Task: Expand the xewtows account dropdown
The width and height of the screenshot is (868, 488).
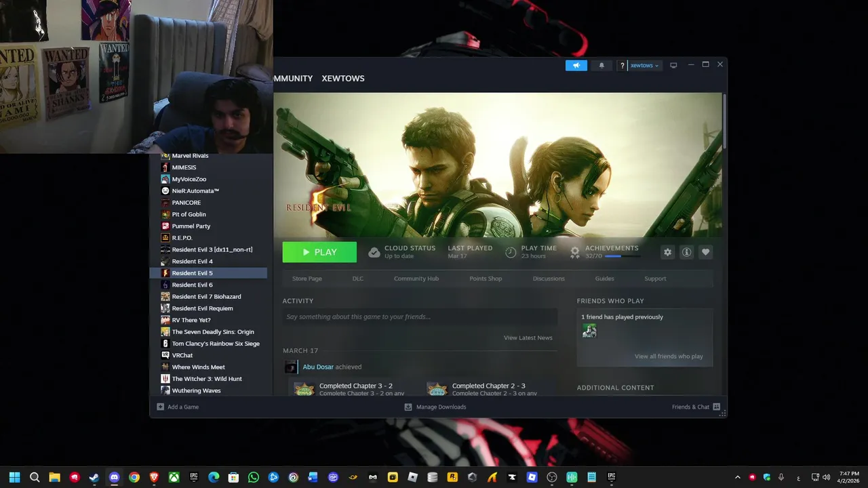Action: coord(644,66)
